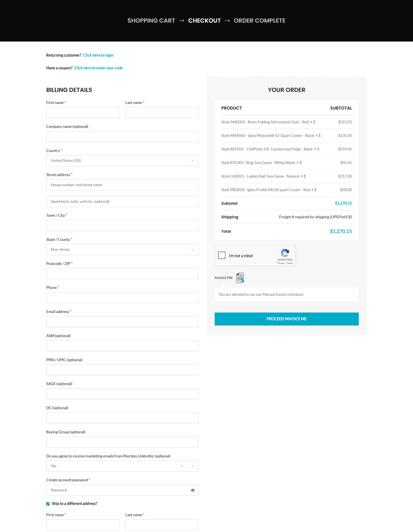Click the Email address field
This screenshot has width=413, height=532.
tap(122, 321)
